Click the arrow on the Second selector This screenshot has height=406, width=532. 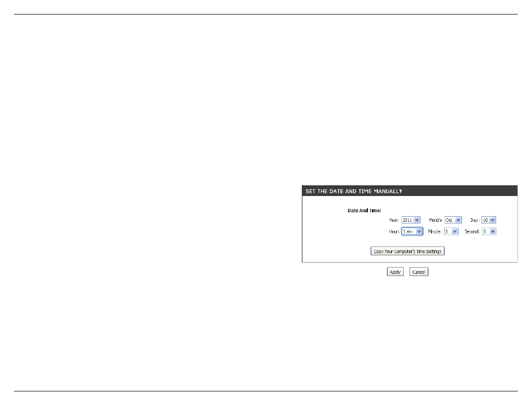[493, 231]
